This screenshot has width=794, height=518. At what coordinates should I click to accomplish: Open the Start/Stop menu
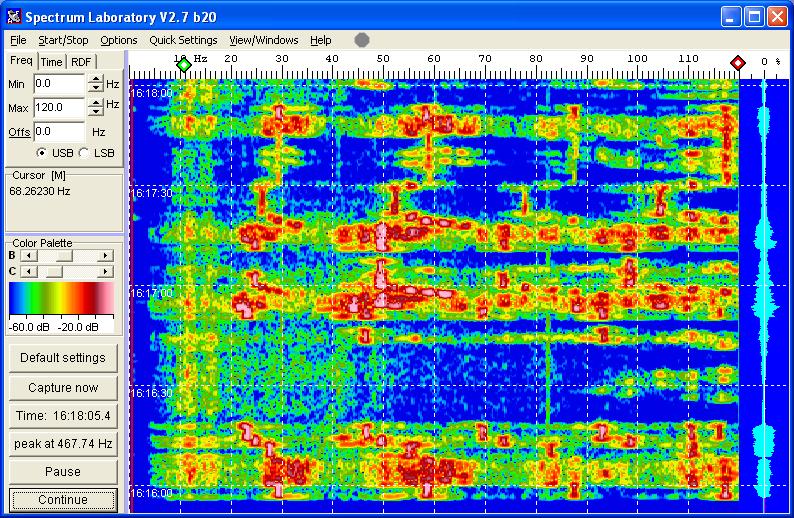63,40
